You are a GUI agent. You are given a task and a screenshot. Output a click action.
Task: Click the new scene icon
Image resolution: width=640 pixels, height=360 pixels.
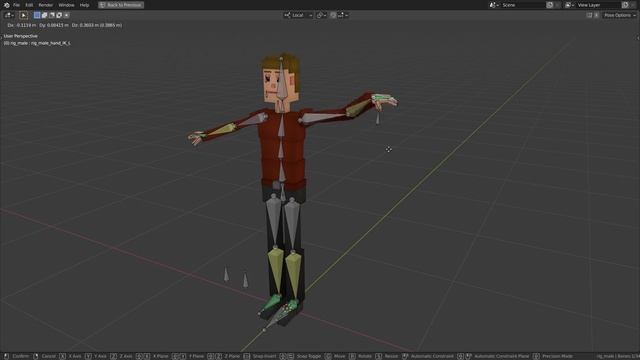550,5
